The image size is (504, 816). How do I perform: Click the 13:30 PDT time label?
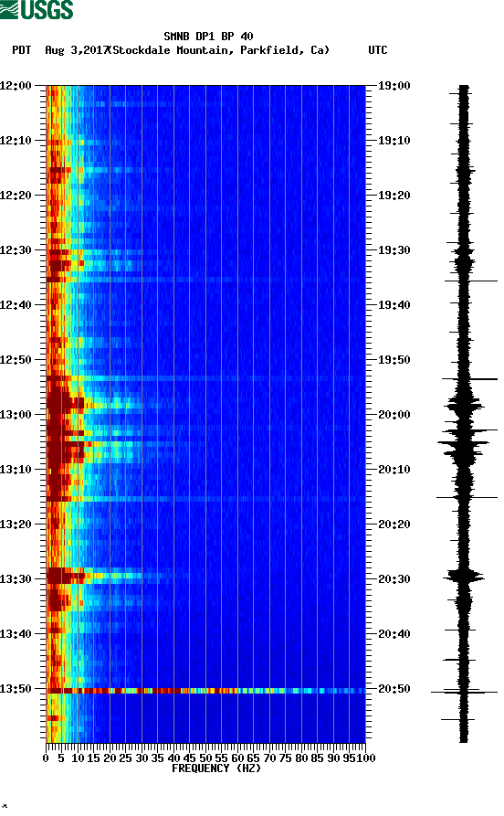pyautogui.click(x=16, y=578)
